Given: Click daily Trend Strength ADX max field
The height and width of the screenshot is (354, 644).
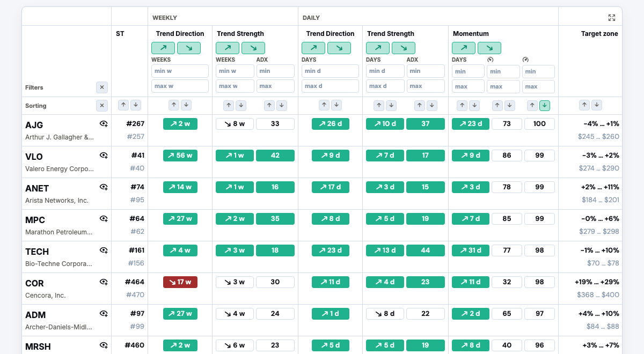Looking at the screenshot, I should tap(426, 86).
